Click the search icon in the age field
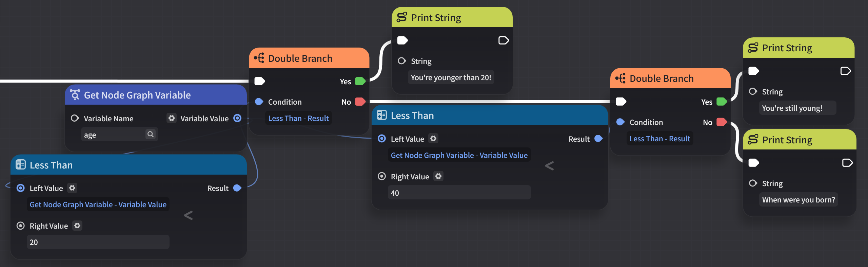 151,135
